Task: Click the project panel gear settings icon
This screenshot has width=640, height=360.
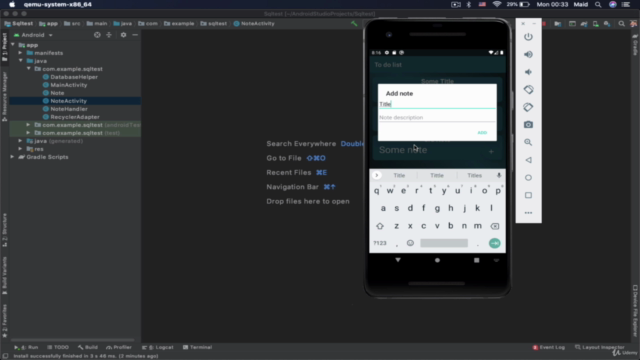Action: pyautogui.click(x=123, y=35)
